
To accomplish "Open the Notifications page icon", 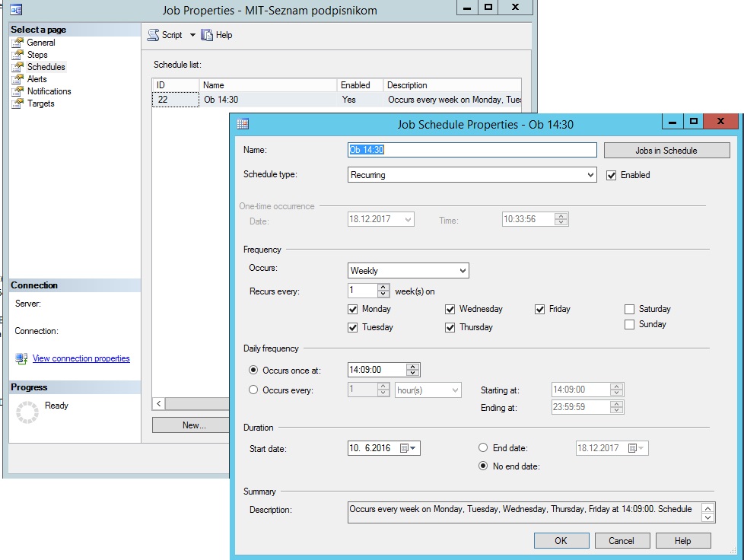I will (17, 91).
